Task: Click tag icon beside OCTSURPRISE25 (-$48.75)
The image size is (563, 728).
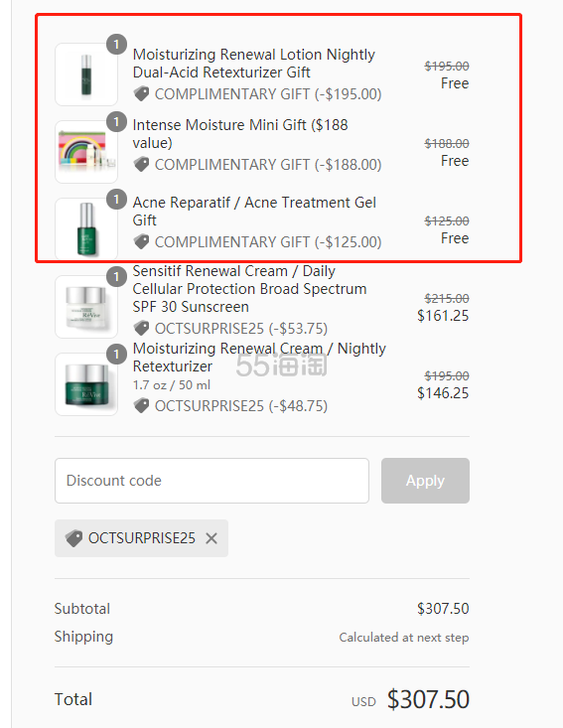Action: pos(141,406)
